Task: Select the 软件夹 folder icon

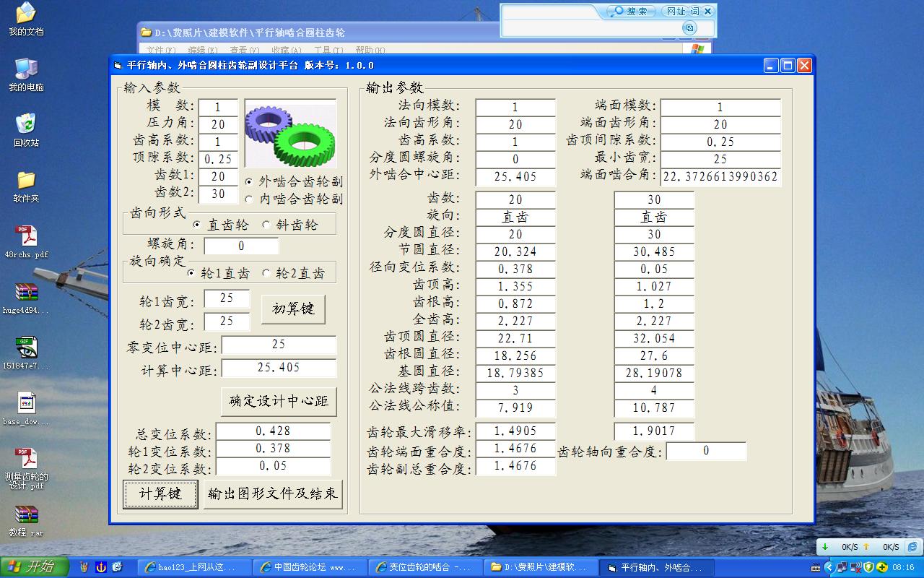Action: coord(26,186)
